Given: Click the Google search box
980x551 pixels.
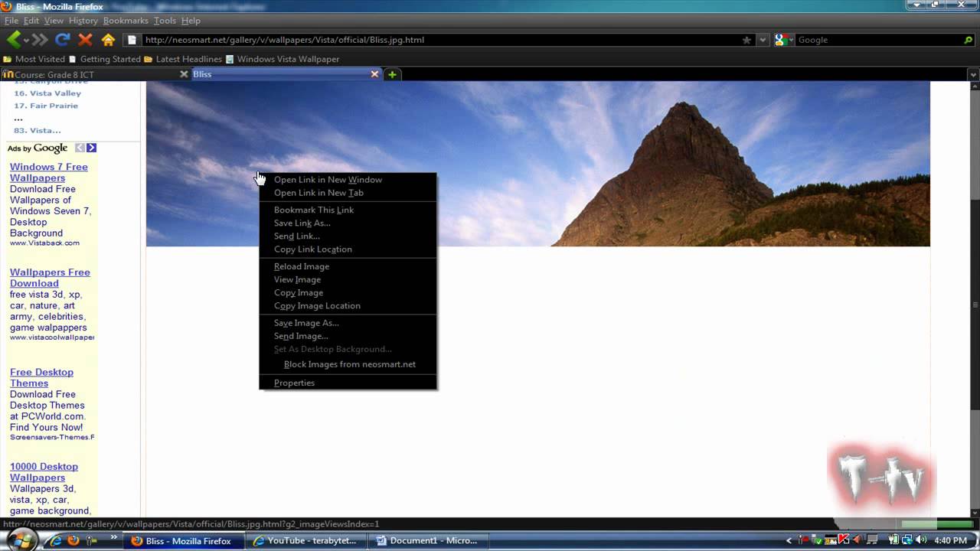Looking at the screenshot, I should 879,40.
